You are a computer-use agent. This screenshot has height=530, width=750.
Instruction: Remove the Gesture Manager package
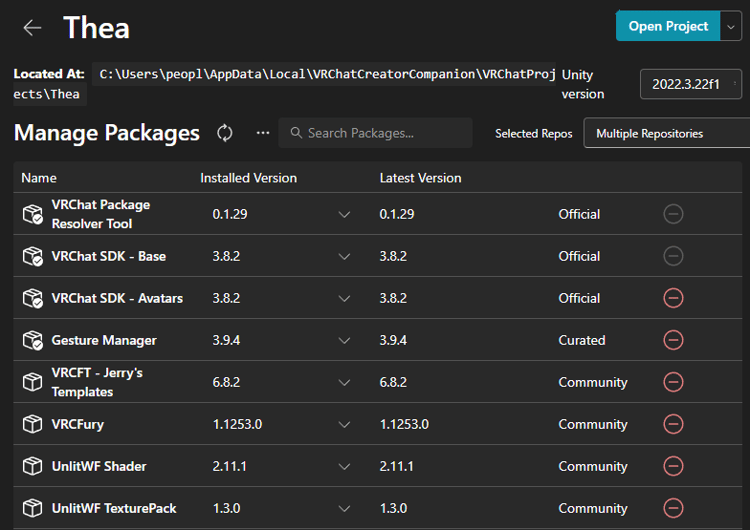[x=673, y=340]
